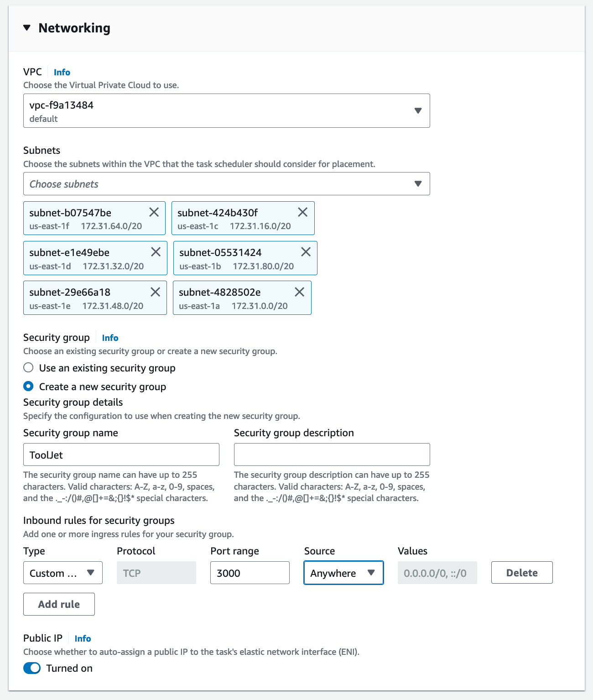Viewport: 593px width, 700px height.
Task: Turn off Public IP auto-assign toggle
Action: [32, 668]
